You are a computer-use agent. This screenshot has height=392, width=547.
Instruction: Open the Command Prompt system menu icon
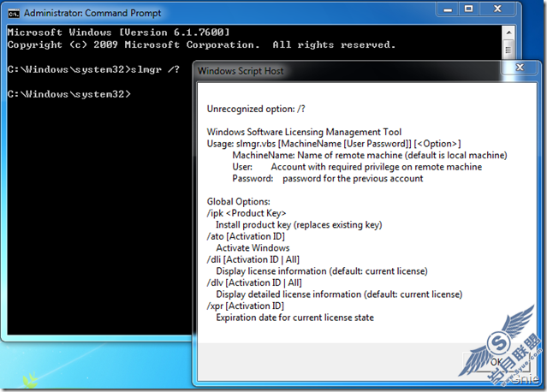(14, 14)
